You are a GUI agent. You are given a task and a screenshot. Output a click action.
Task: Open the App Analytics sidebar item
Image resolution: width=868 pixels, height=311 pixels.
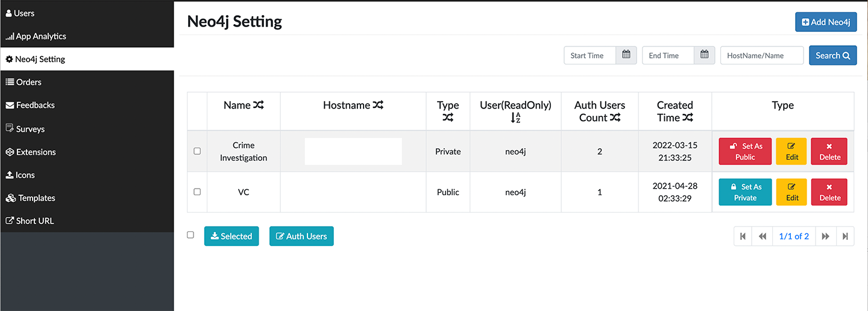(41, 36)
